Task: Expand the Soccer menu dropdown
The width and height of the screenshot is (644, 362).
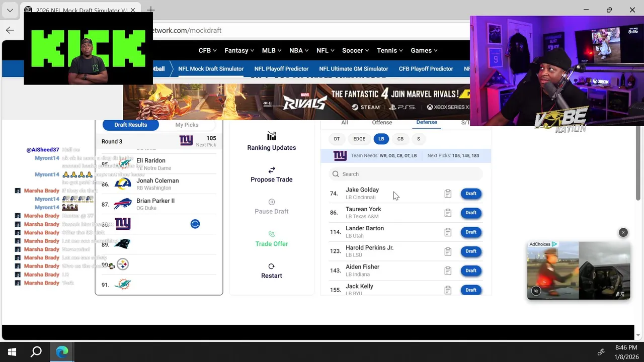Action: (356, 50)
